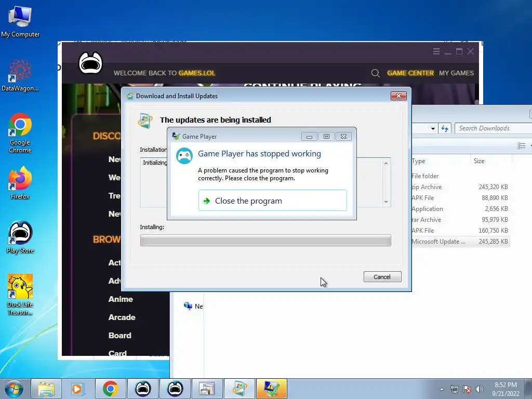Open Chrome from the taskbar
The image size is (532, 399).
pyautogui.click(x=110, y=389)
